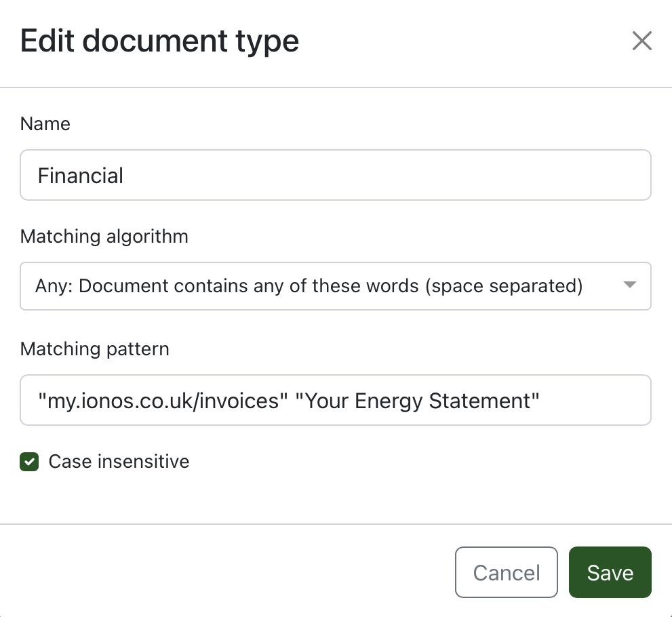The image size is (672, 617).
Task: Toggle the Case insensitive checkbox
Action: pos(29,462)
